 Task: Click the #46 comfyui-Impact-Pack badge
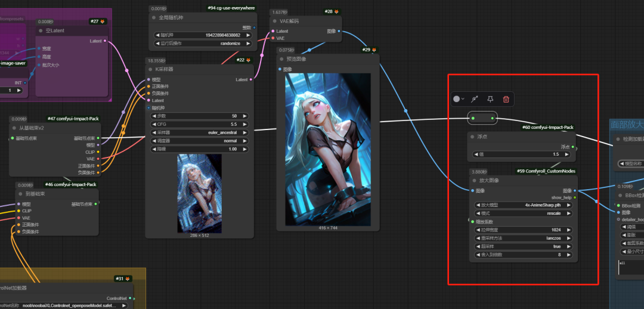click(70, 184)
